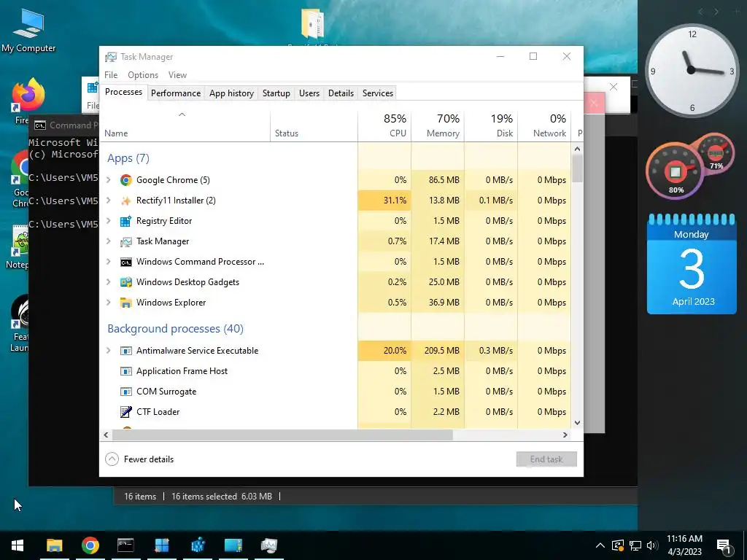The image size is (747, 560).
Task: Click the COM Surrogate process icon
Action: (x=125, y=392)
